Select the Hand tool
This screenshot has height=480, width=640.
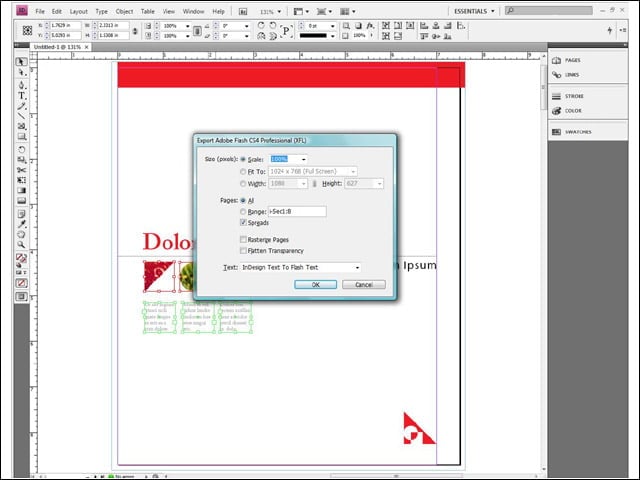coord(21,234)
